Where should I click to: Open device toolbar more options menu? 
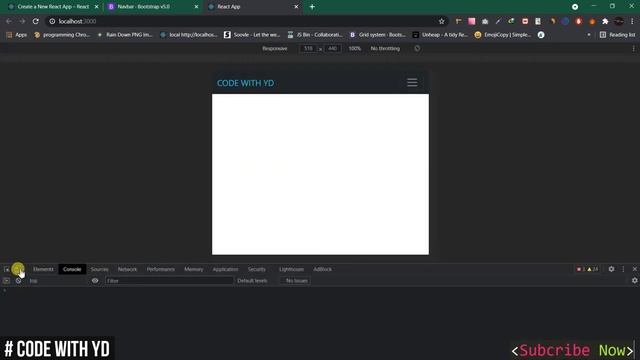(x=633, y=49)
